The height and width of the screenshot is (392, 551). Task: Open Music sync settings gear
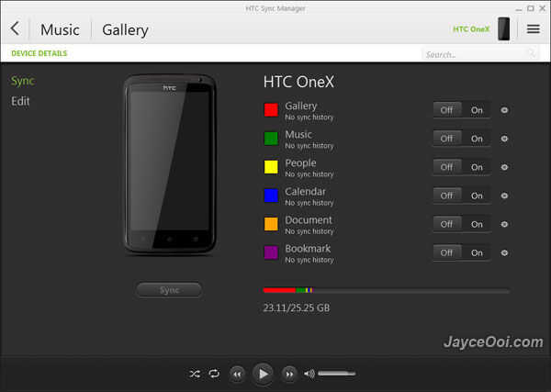[x=504, y=139]
